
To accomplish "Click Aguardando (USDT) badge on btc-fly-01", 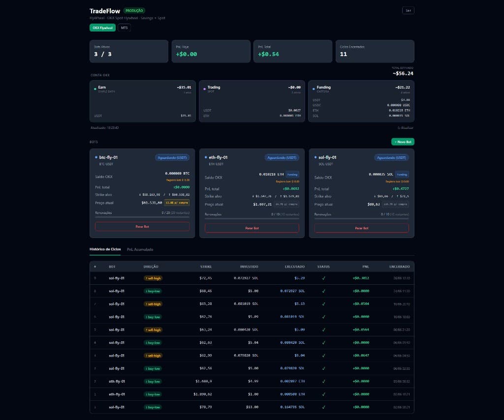I will point(172,158).
